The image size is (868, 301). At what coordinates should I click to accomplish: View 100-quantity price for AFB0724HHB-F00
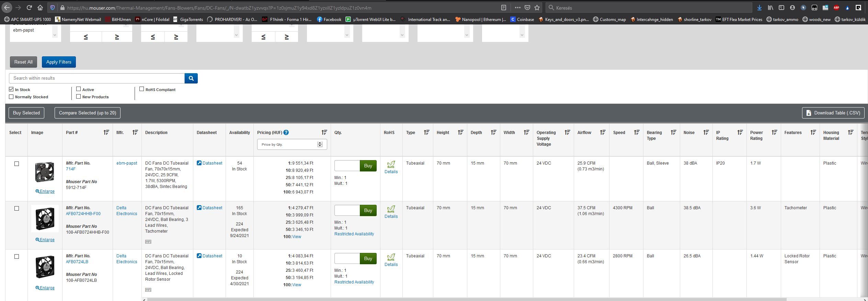pos(296,236)
